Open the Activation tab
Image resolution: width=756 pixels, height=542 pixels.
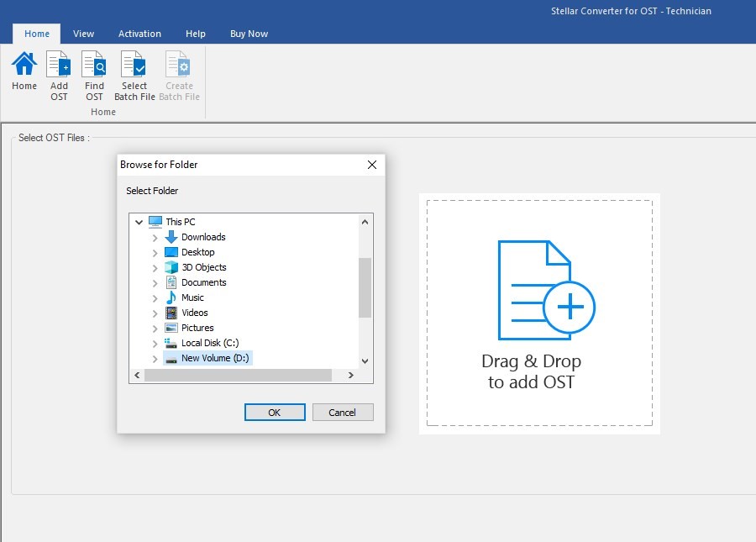[x=139, y=34]
